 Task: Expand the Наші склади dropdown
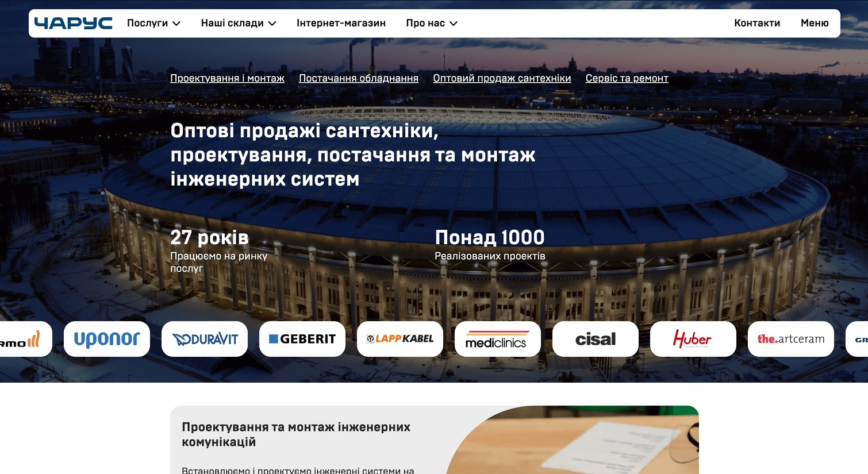click(x=239, y=23)
